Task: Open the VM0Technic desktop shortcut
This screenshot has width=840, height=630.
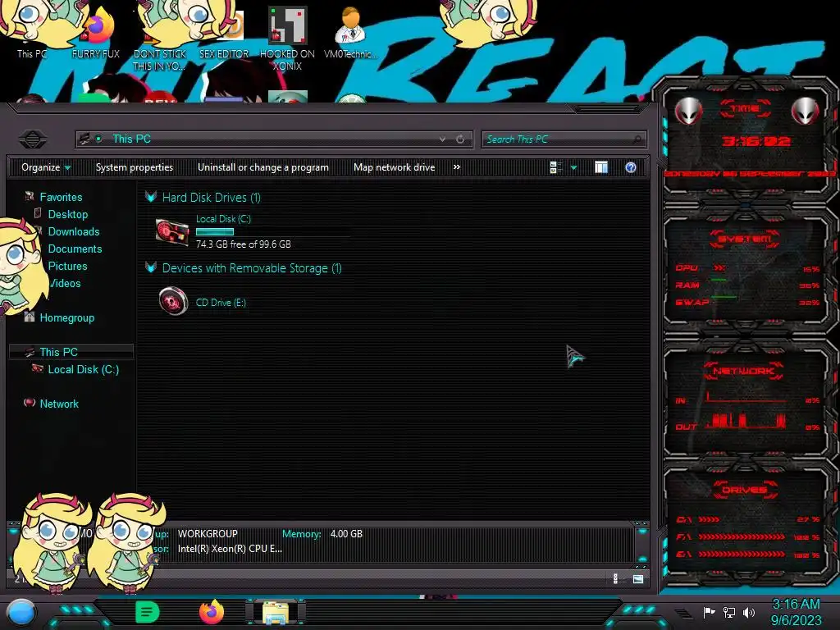Action: point(350,33)
